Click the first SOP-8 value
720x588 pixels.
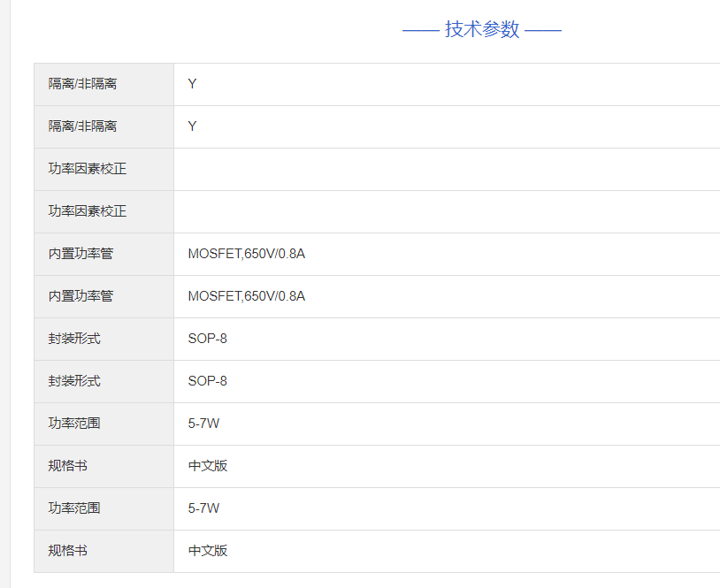208,339
